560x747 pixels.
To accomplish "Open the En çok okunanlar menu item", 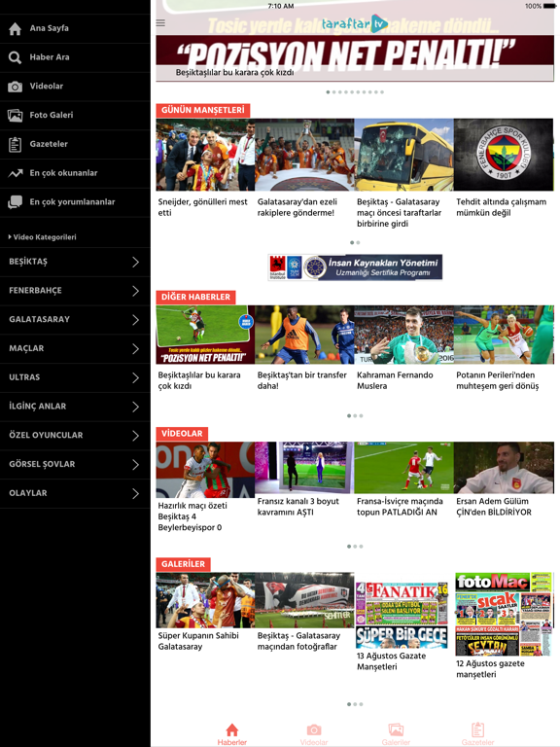I will click(x=75, y=173).
